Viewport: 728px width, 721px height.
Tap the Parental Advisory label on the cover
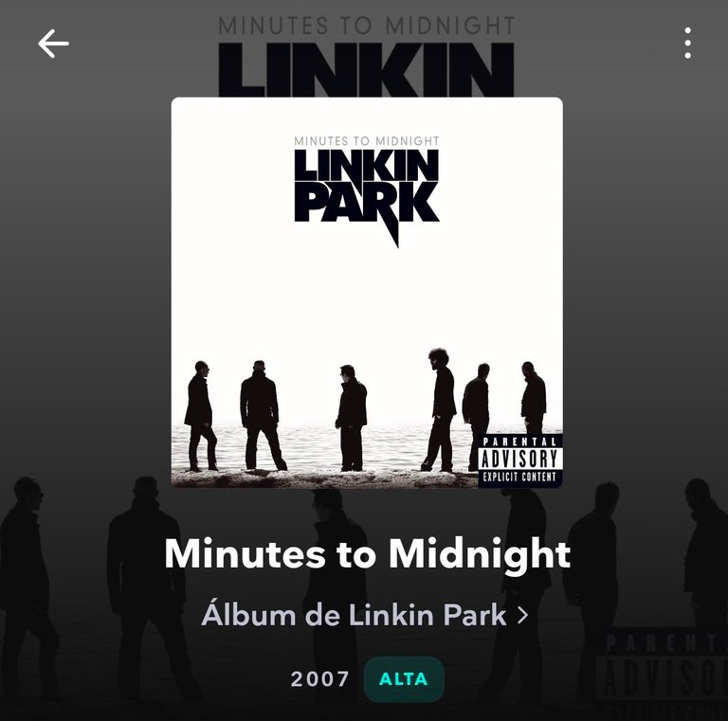click(x=520, y=460)
